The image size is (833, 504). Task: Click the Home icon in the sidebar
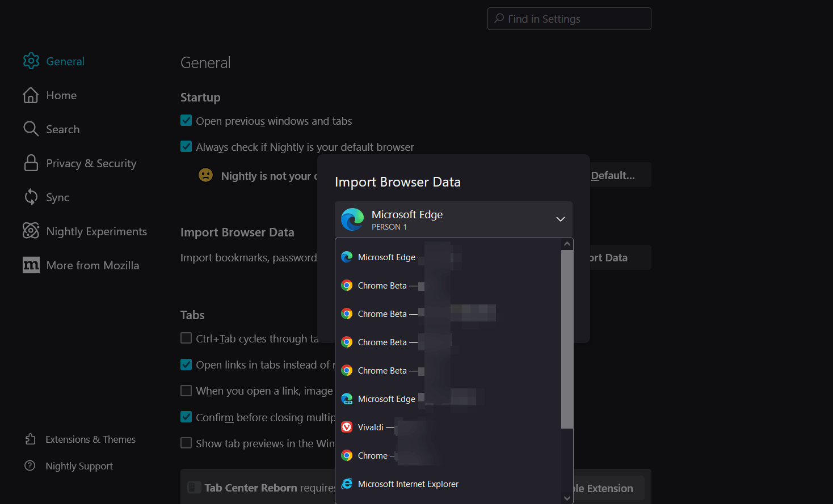pos(31,95)
